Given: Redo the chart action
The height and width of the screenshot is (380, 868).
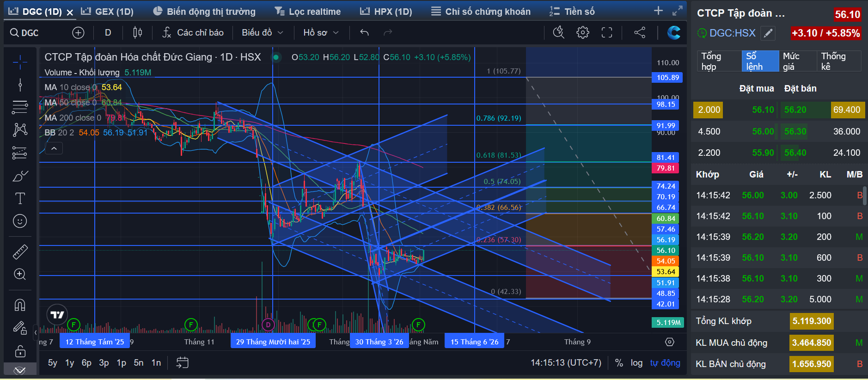Looking at the screenshot, I should tap(388, 32).
